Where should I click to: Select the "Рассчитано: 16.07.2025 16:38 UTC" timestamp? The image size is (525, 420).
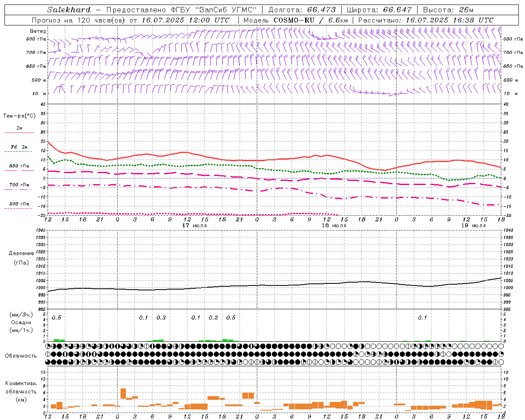coord(426,20)
